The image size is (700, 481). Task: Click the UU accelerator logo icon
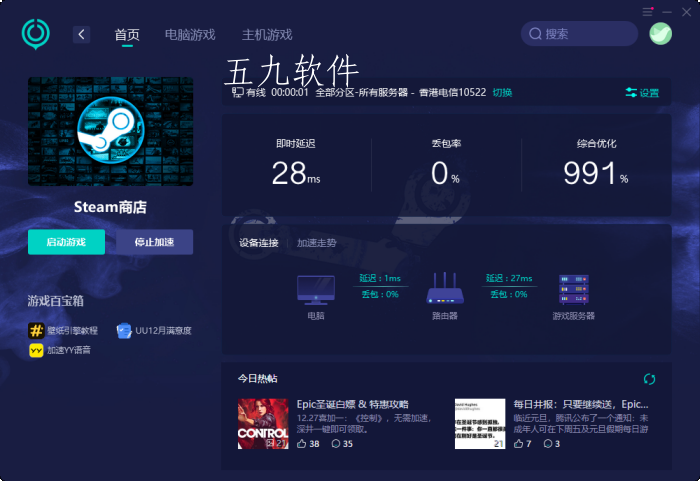(x=36, y=34)
